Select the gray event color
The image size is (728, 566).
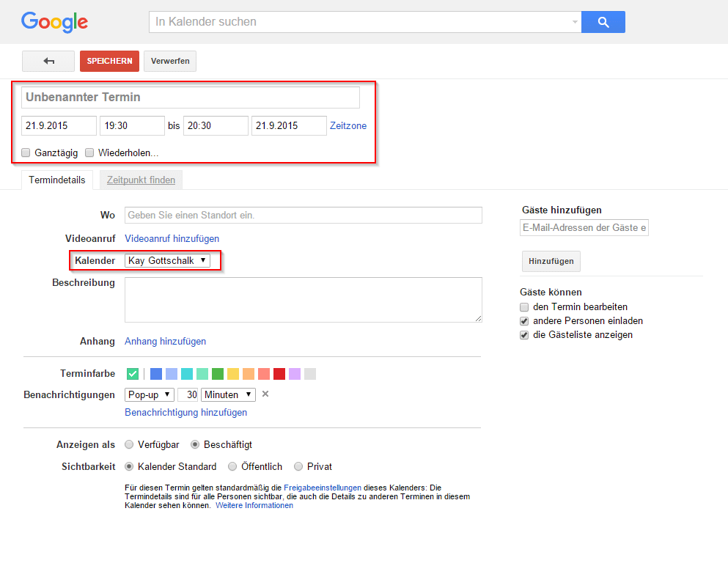tap(310, 374)
